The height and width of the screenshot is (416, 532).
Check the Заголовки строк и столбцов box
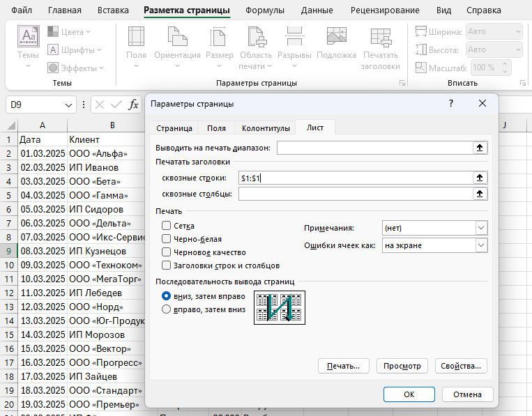click(167, 265)
